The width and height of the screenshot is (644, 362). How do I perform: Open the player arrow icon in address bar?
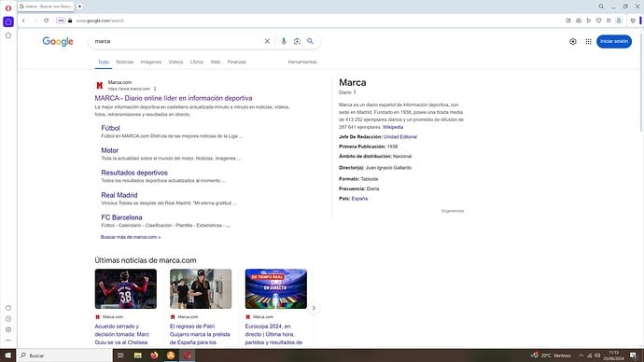tap(589, 21)
